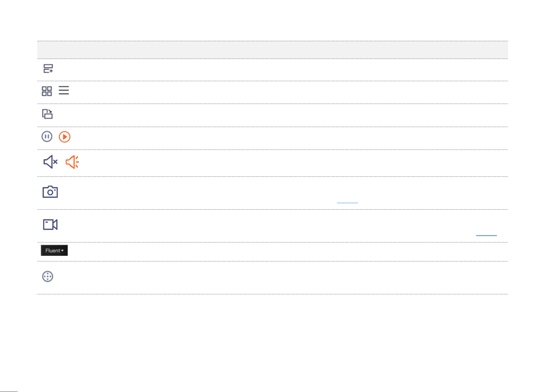Click the plus sign on the layout icon
The width and height of the screenshot is (554, 392).
(x=51, y=71)
